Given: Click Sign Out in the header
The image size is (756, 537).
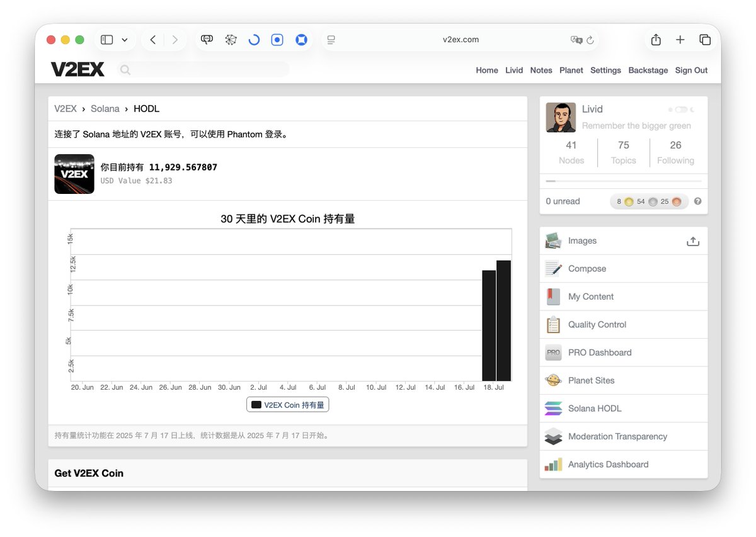Looking at the screenshot, I should (x=692, y=71).
